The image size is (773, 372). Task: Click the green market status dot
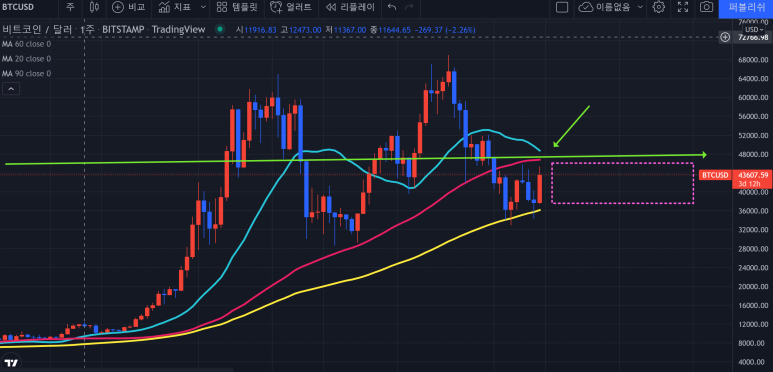click(220, 30)
